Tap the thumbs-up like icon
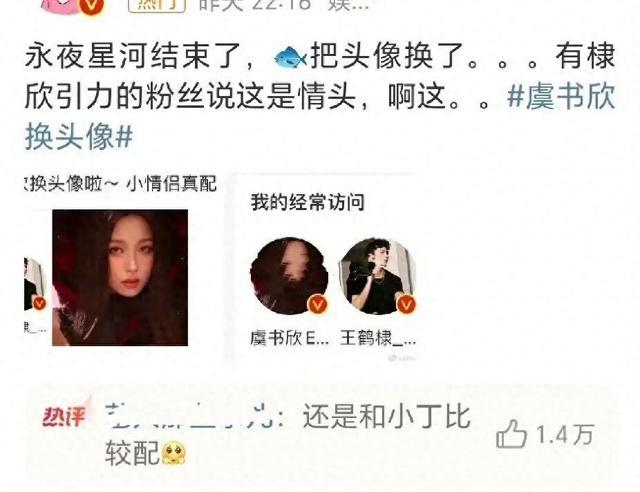The width and height of the screenshot is (640, 492). tap(511, 434)
